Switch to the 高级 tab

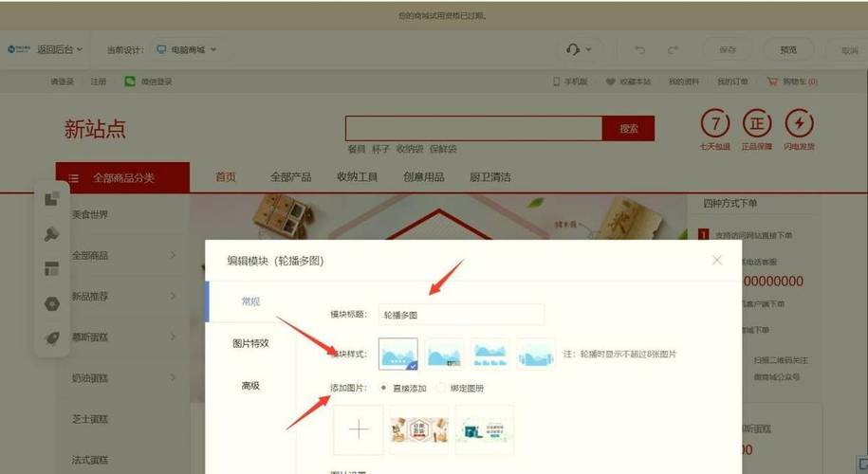(x=250, y=386)
